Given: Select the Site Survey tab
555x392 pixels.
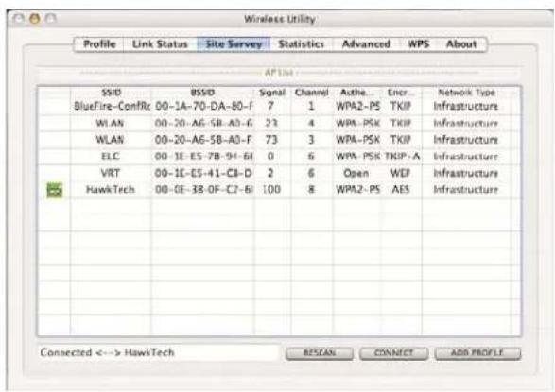Looking at the screenshot, I should point(234,44).
